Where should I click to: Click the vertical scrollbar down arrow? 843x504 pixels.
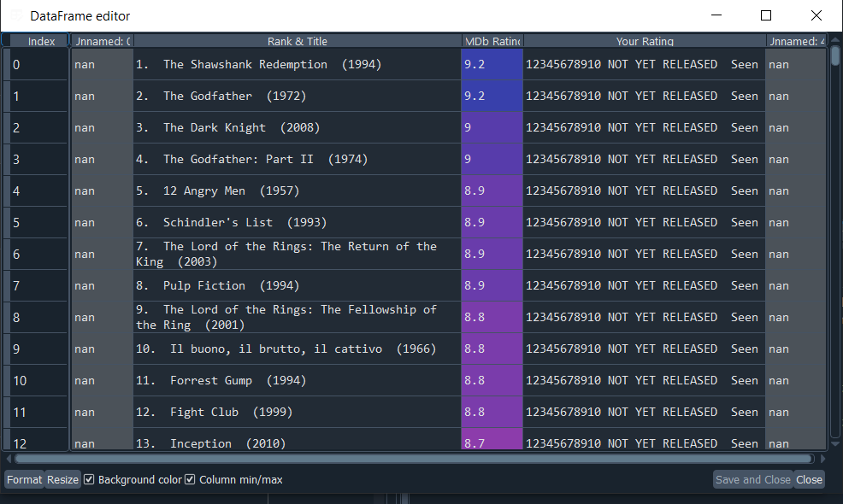(x=835, y=444)
